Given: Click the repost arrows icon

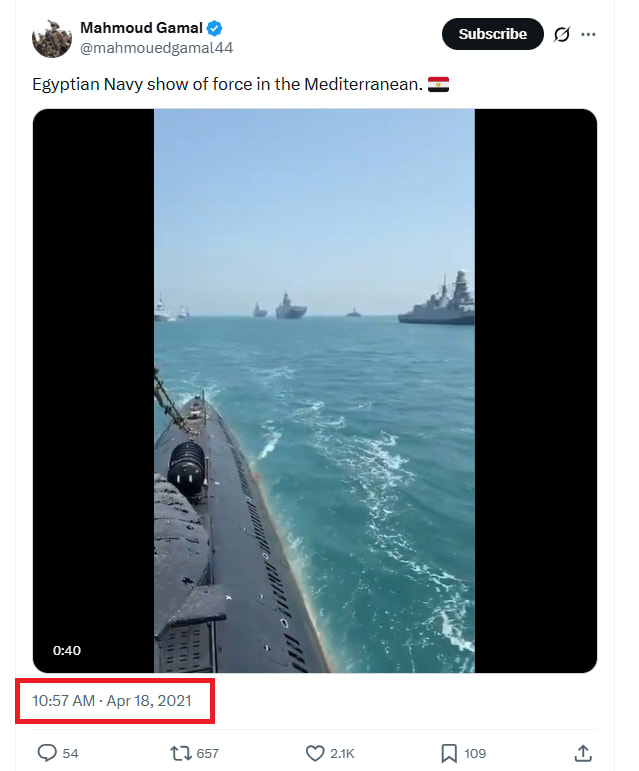Looking at the screenshot, I should point(180,753).
